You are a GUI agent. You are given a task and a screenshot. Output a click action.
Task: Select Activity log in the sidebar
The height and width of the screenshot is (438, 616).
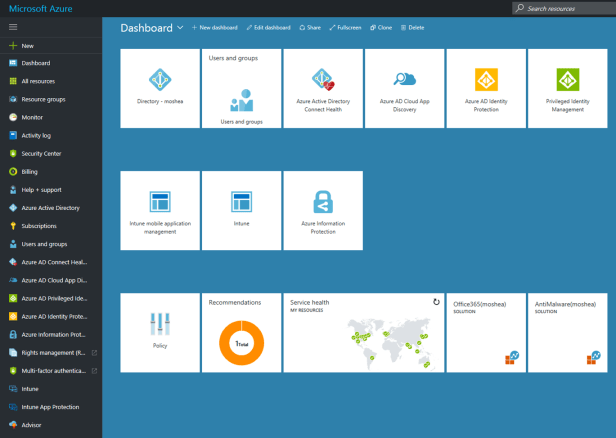coord(38,135)
